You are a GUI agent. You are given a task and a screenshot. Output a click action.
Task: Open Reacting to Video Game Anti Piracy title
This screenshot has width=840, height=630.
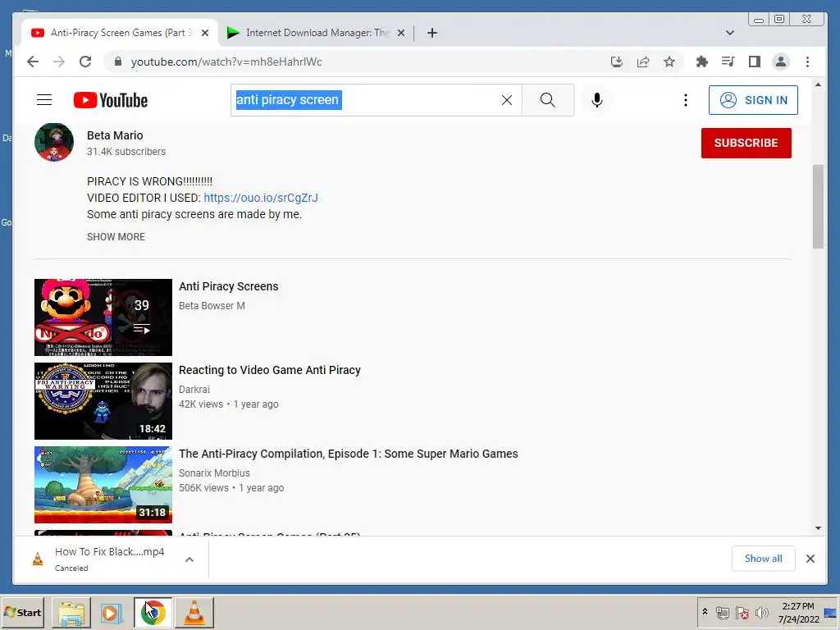(x=269, y=370)
